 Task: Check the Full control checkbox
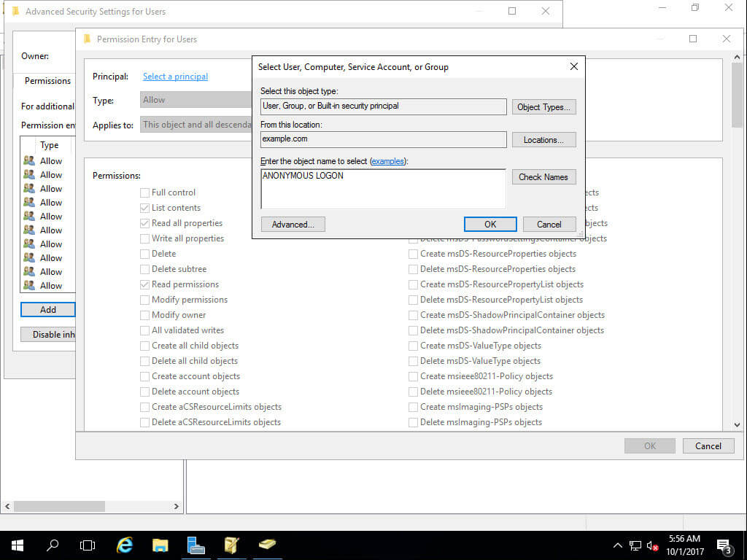tap(144, 192)
